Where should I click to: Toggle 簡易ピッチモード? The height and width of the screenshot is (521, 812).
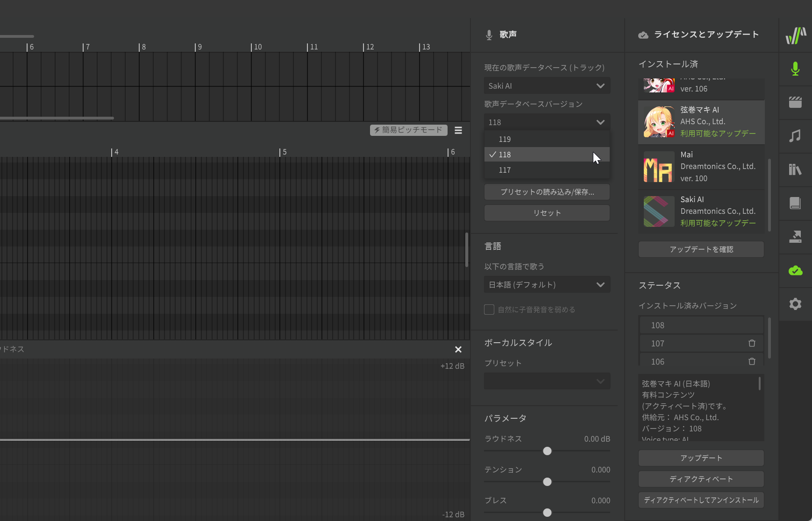click(x=409, y=130)
